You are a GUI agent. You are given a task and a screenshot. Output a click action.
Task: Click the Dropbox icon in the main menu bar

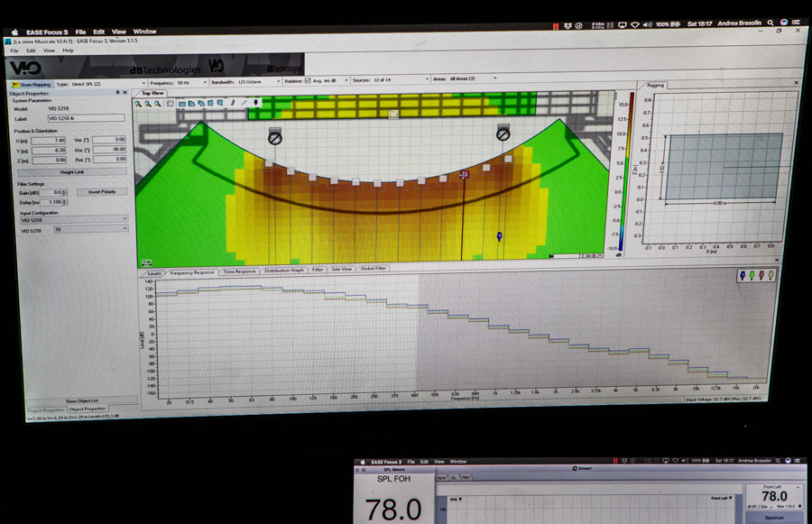coord(567,25)
